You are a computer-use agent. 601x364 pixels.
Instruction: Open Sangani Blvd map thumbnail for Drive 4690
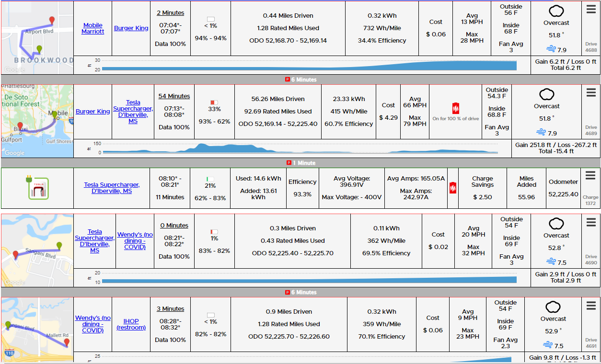pyautogui.click(x=37, y=250)
